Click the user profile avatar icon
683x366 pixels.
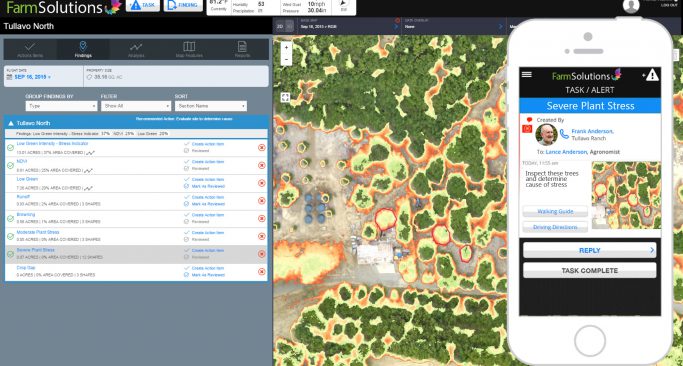pyautogui.click(x=631, y=6)
